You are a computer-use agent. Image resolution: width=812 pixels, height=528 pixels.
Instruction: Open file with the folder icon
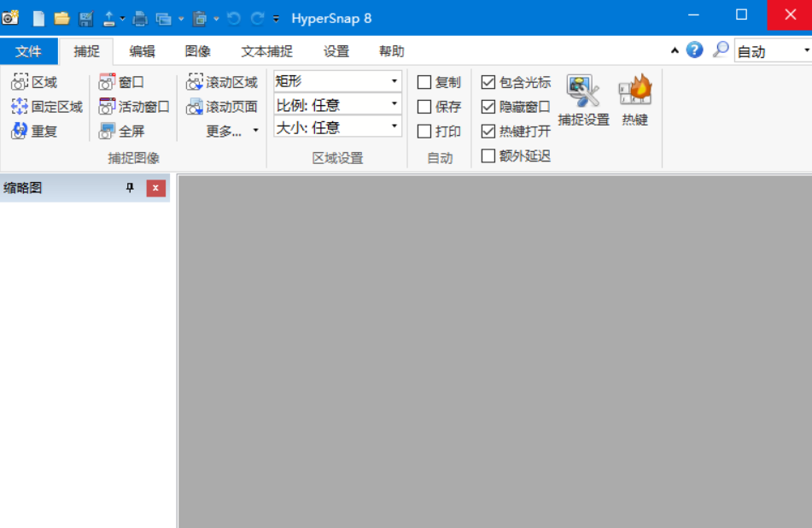pos(61,19)
